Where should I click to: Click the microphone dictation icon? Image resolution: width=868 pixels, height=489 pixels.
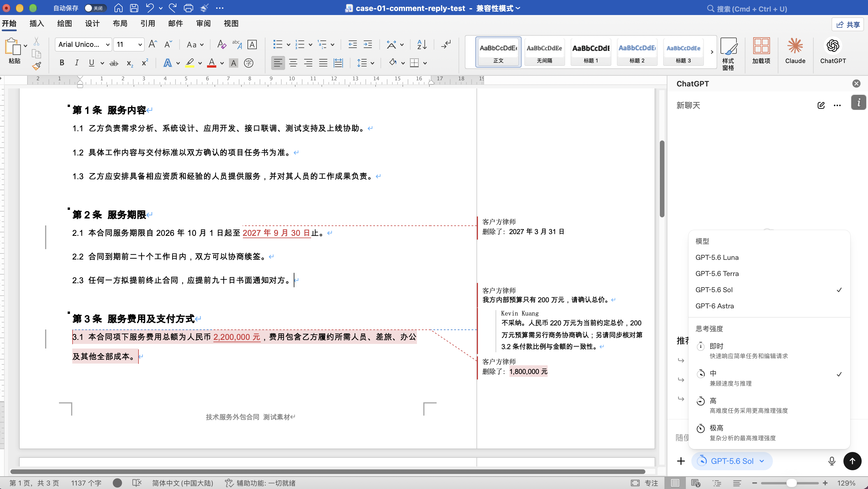pos(832,461)
